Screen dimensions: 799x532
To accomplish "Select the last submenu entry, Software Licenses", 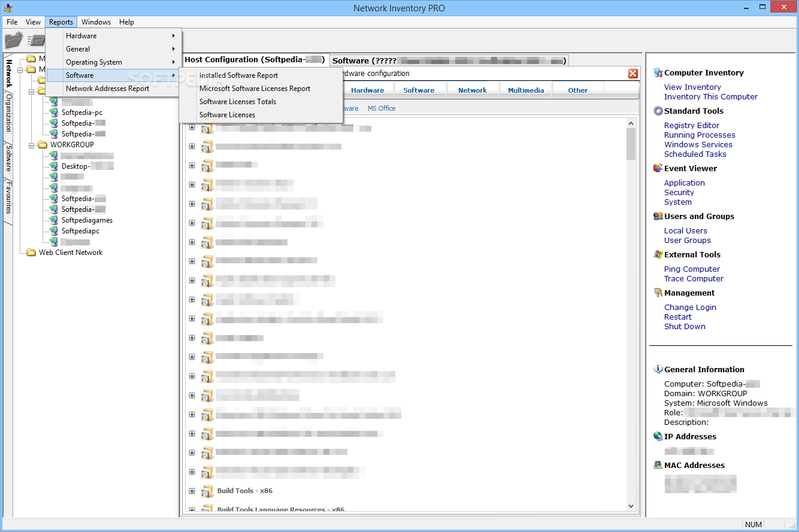I will tap(261, 115).
